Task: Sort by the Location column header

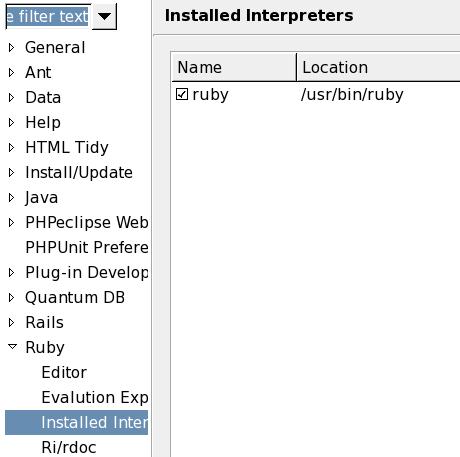Action: click(378, 67)
